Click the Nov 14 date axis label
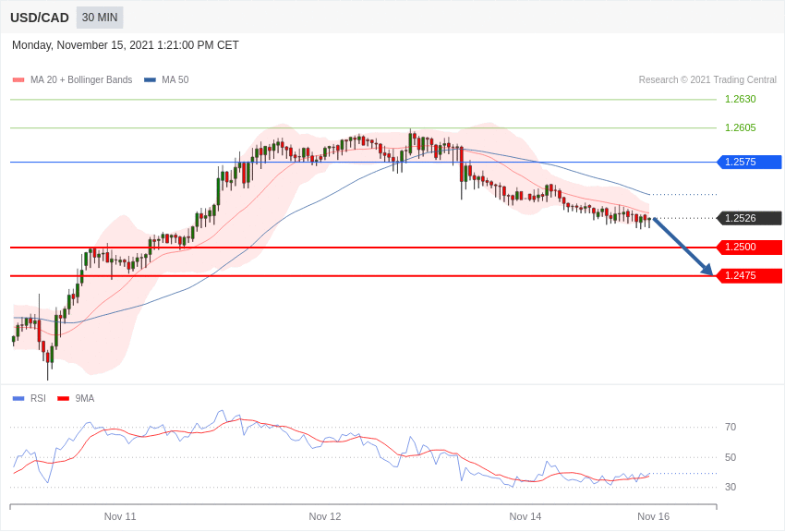This screenshot has width=785, height=532. coord(525,516)
